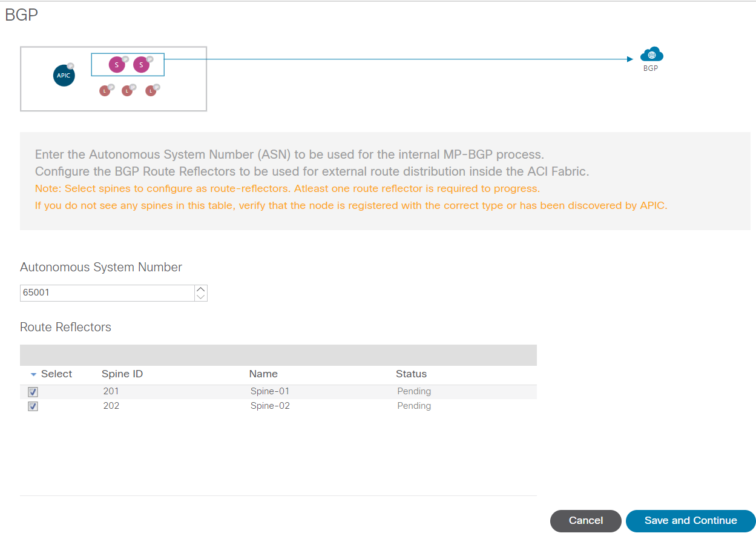Click the orange route-reflector note text
The width and height of the screenshot is (756, 536).
pyautogui.click(x=288, y=188)
